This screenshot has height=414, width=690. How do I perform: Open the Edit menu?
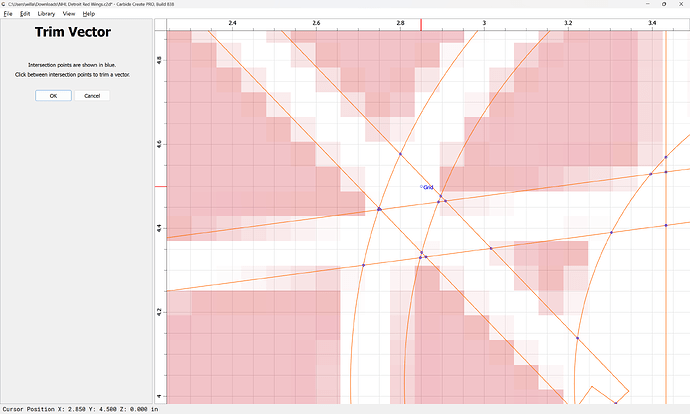point(24,14)
